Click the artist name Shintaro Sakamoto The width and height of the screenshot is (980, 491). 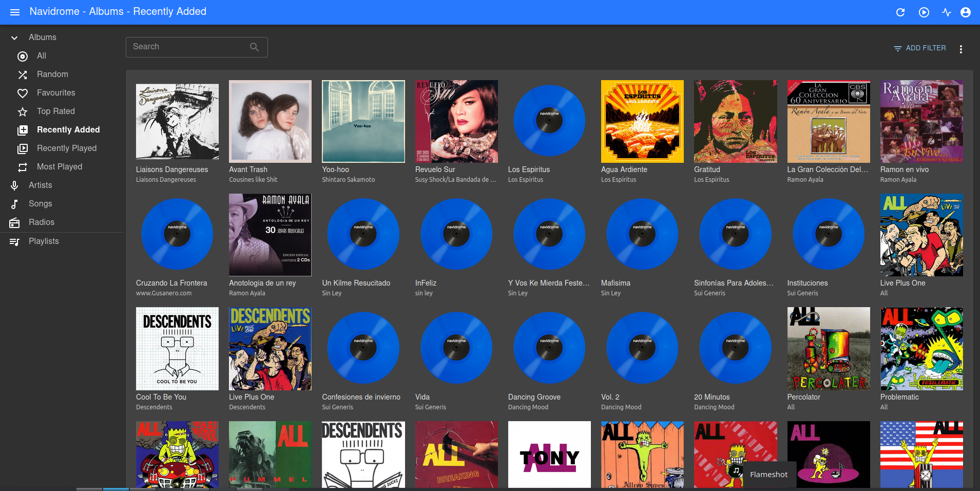point(349,180)
